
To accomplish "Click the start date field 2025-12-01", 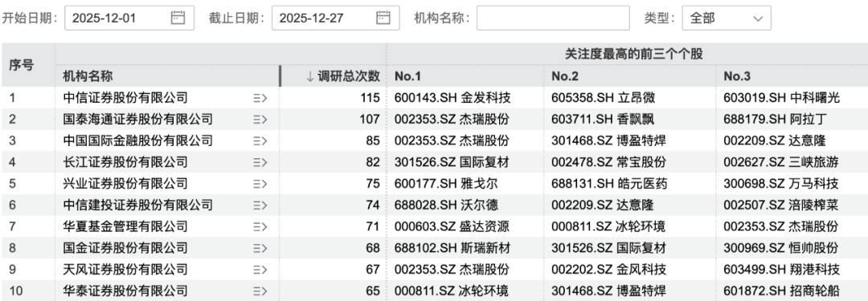I will click(129, 18).
